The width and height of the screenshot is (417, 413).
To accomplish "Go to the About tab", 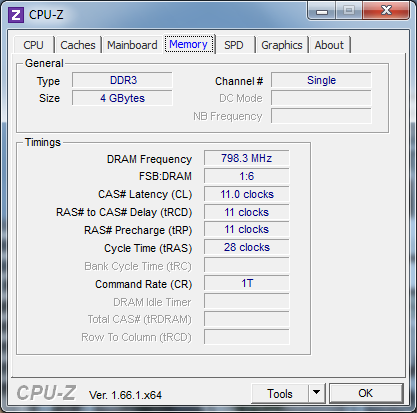I will (x=329, y=45).
